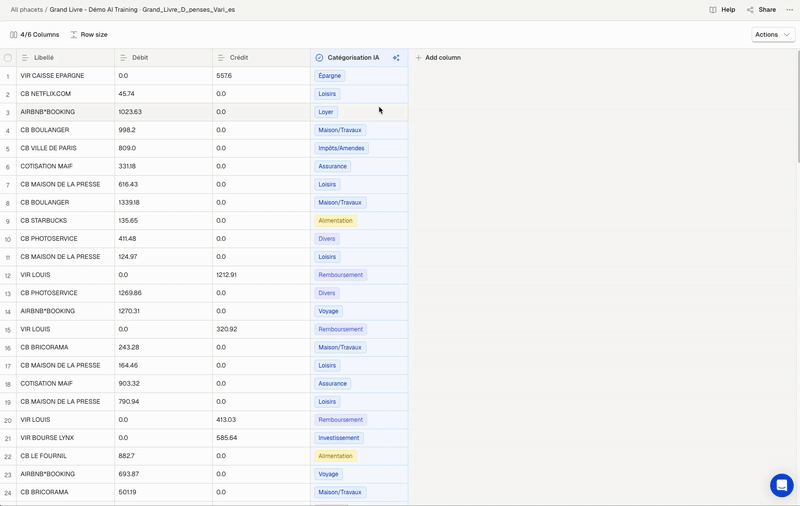The height and width of the screenshot is (506, 800).
Task: Click the Assurance tag in row 6
Action: pyautogui.click(x=333, y=166)
